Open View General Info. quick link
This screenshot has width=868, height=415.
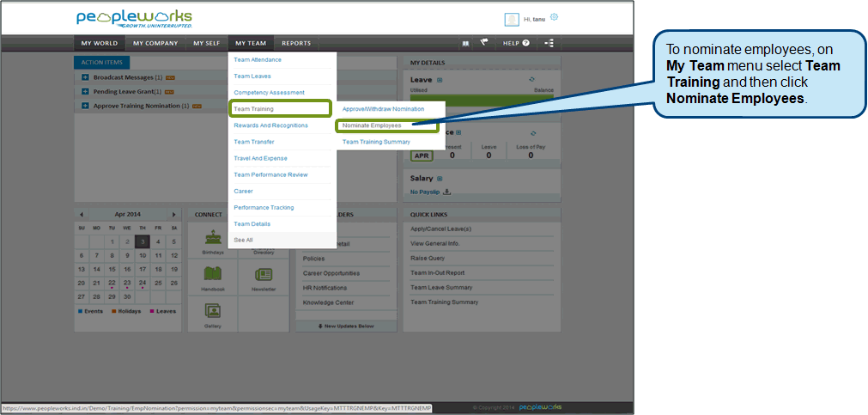[435, 243]
